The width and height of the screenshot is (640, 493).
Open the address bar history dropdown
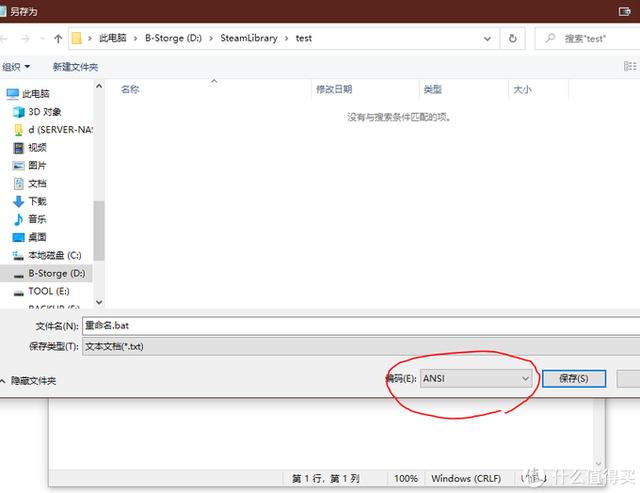[487, 39]
